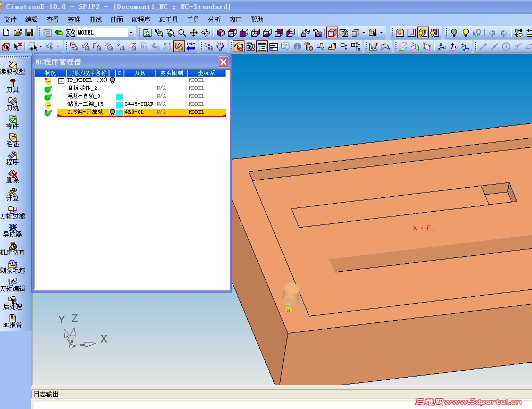Expand dropdown arrow beside cube-with-cursor icon

point(382,32)
